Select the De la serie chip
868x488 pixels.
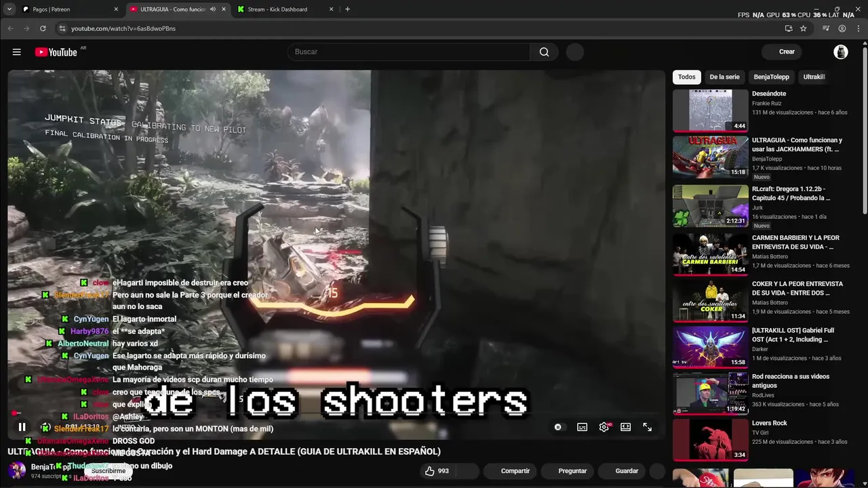pos(724,77)
